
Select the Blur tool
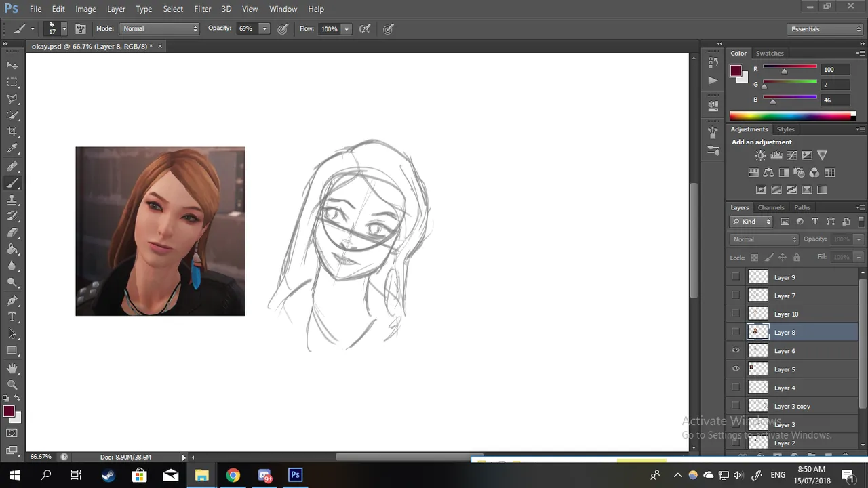(12, 266)
